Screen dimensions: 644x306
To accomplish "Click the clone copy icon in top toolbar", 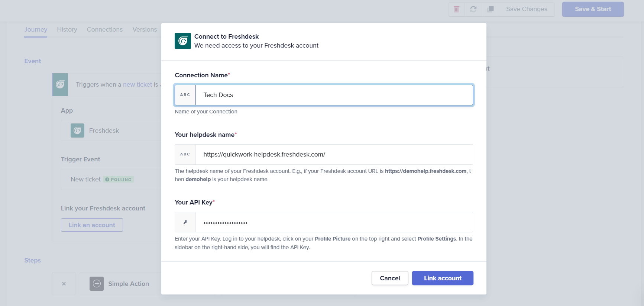I will 490,9.
